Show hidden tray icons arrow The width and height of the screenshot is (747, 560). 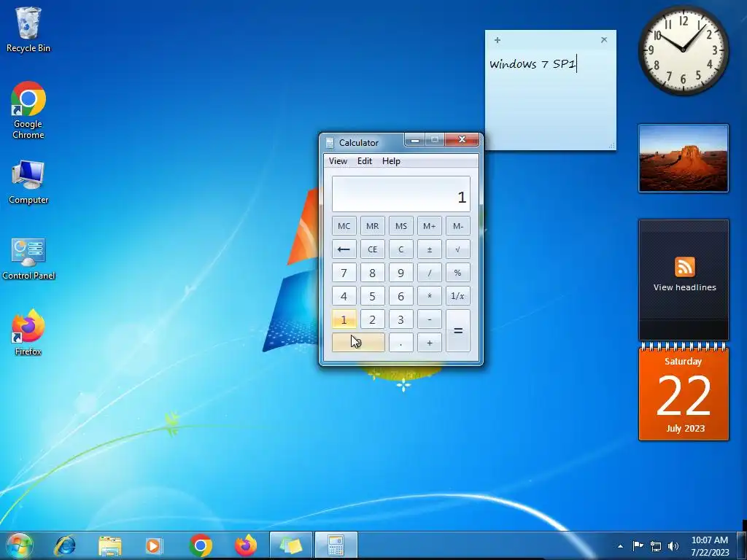coord(620,546)
